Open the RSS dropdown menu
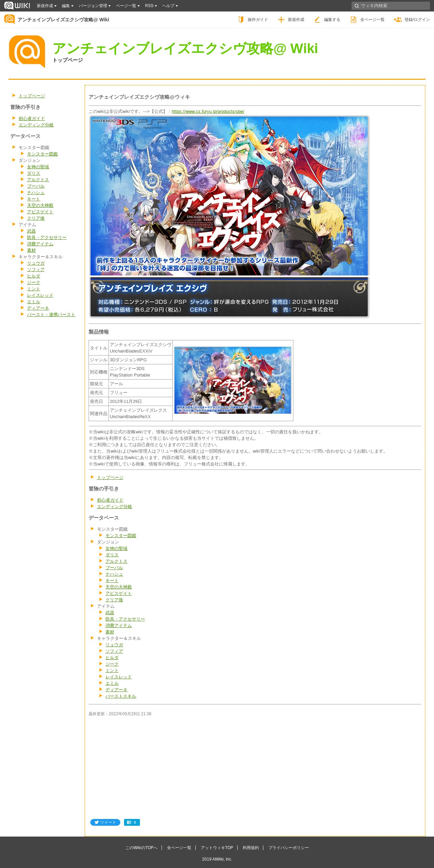This screenshot has height=868, width=434. [x=151, y=6]
